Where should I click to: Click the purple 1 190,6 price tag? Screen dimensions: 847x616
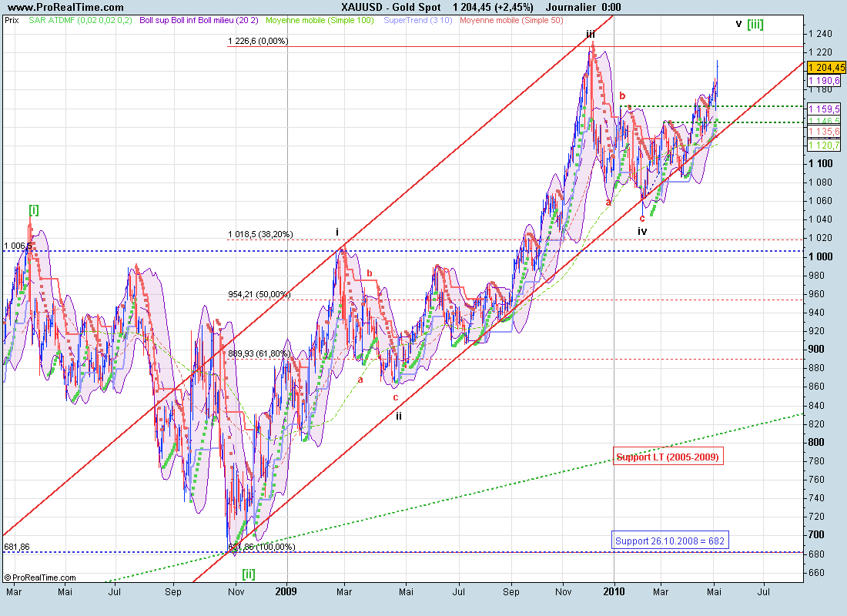point(825,81)
